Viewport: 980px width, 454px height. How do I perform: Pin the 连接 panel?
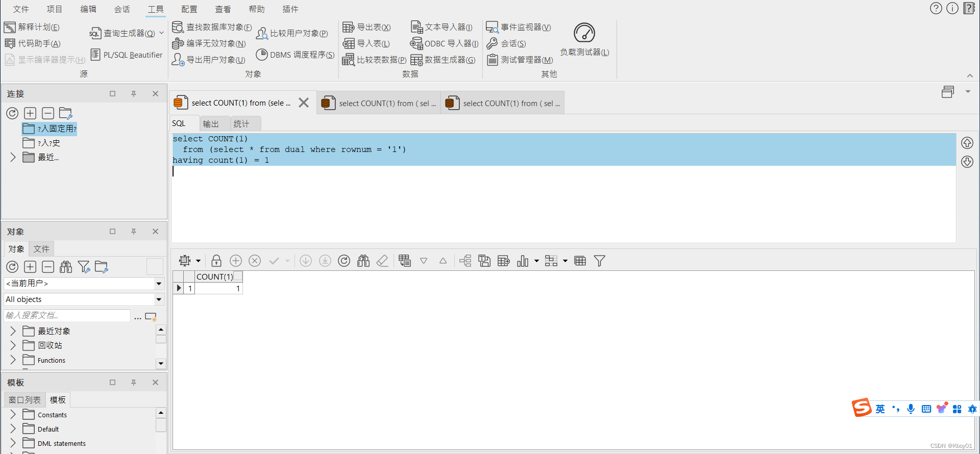tap(134, 94)
